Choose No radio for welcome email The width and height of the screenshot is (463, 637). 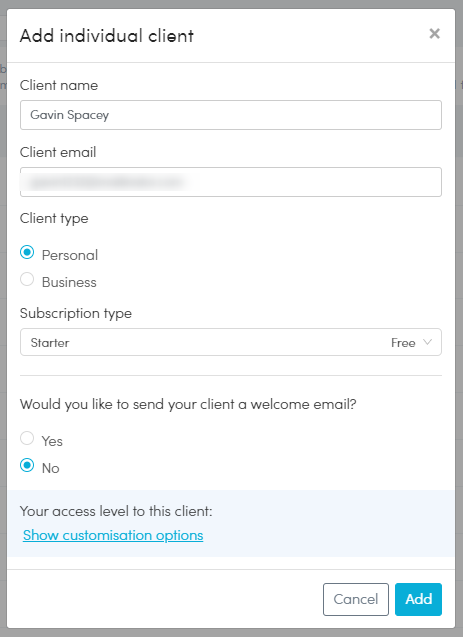27,465
